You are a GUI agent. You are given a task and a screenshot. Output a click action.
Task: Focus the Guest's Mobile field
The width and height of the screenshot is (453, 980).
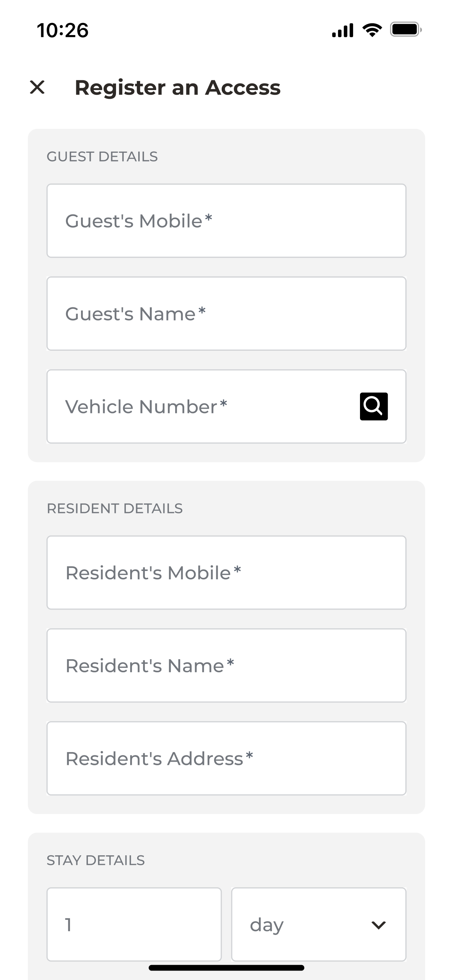coord(226,221)
